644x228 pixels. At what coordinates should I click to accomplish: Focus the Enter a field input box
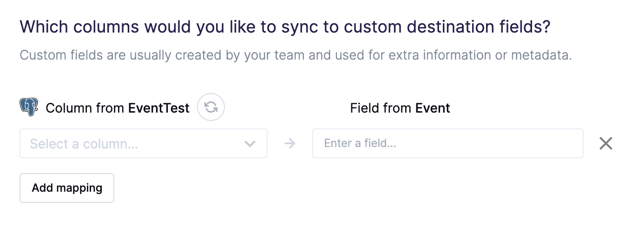[448, 143]
